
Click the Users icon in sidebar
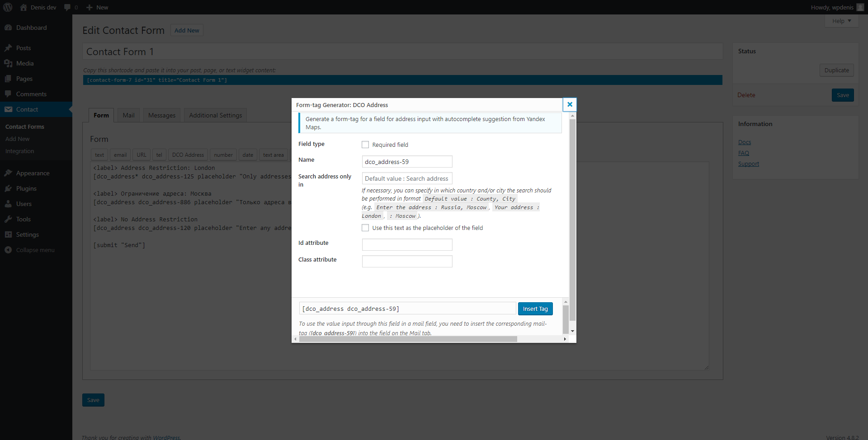coord(8,204)
